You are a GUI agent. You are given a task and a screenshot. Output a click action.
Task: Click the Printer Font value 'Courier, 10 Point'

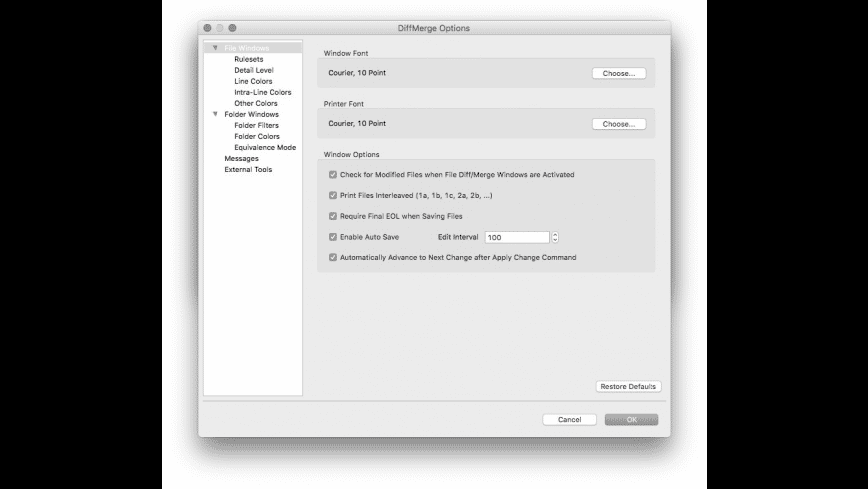(357, 123)
